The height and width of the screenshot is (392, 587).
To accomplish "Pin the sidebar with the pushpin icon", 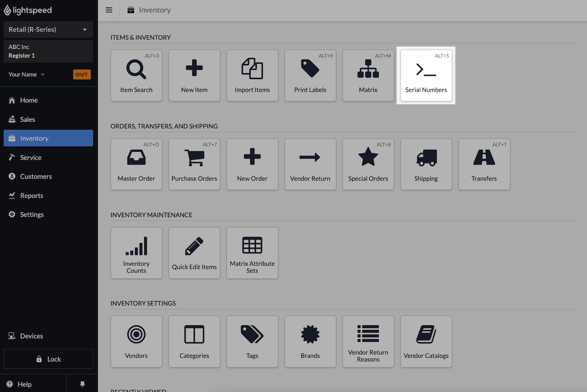I will pyautogui.click(x=82, y=384).
